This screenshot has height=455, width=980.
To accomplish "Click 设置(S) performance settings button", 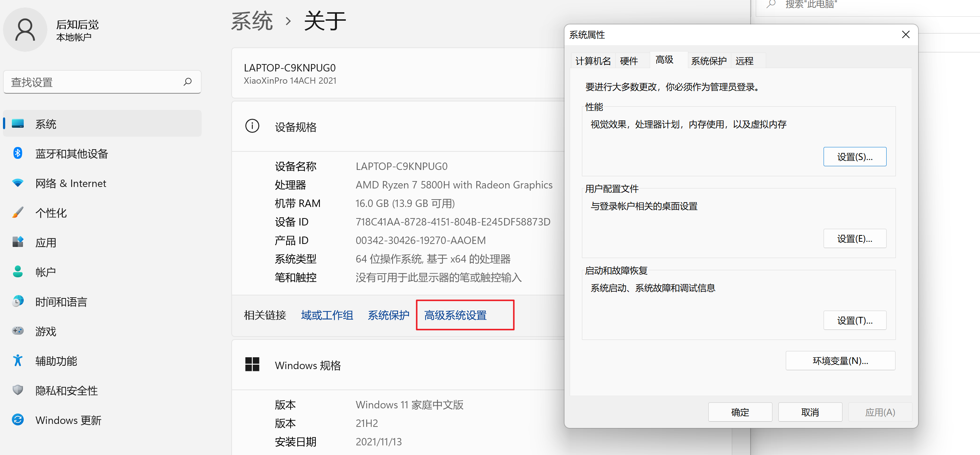I will [854, 157].
